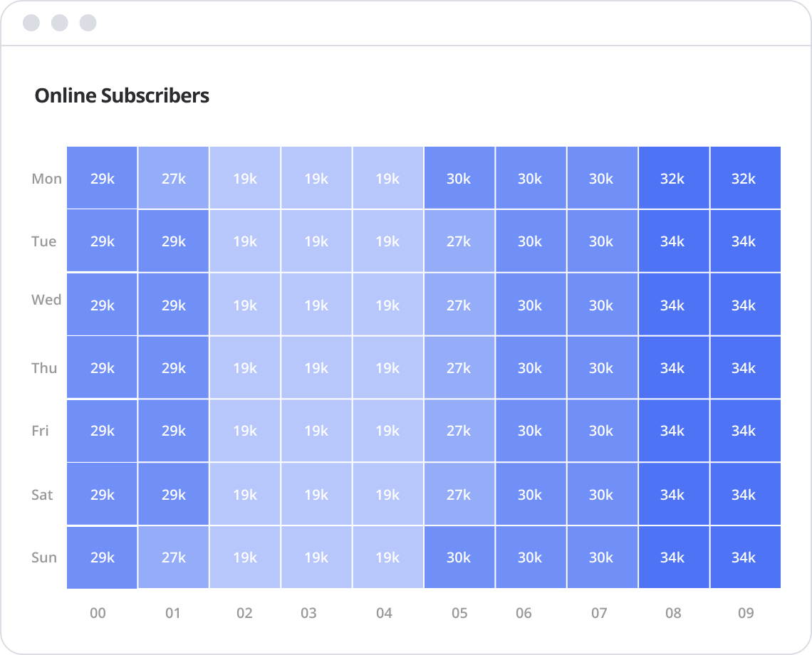Click the Wednesday 02 cell showing 19k
Screen dimensions: 812x655
click(x=245, y=305)
